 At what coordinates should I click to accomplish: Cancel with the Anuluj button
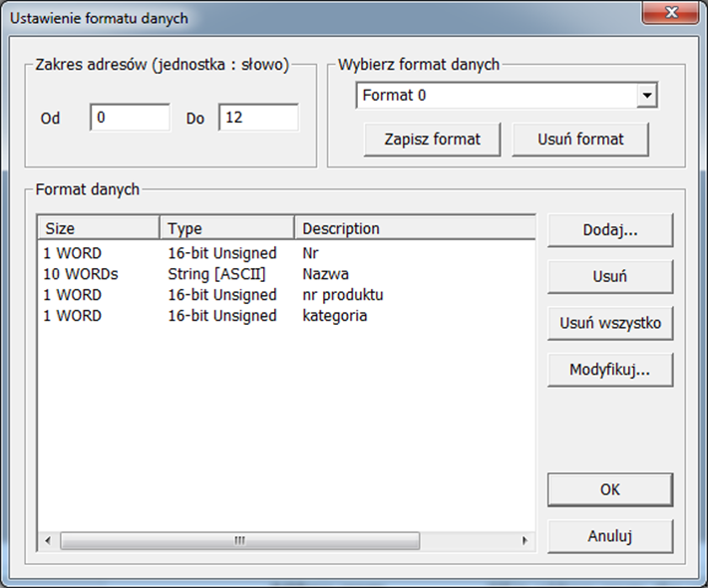point(610,536)
